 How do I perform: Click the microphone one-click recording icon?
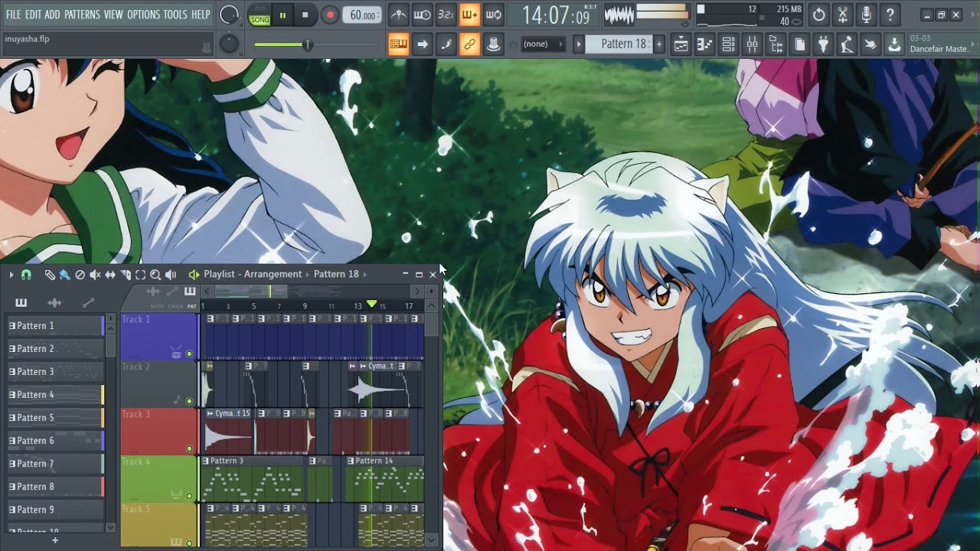[x=867, y=15]
